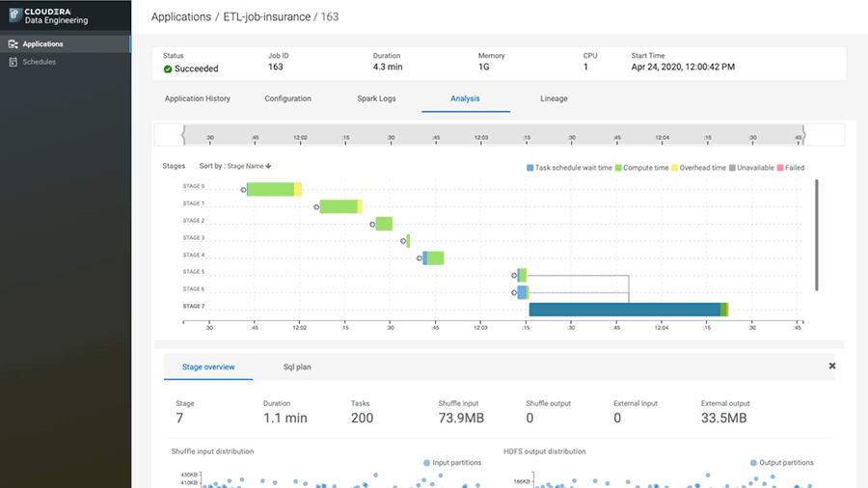Click the STAGE 0 start circle marker
The image size is (868, 488).
tap(243, 190)
